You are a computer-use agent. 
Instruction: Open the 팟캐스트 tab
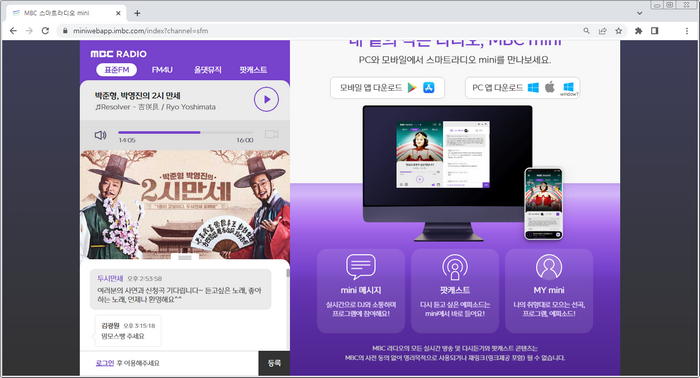[253, 70]
